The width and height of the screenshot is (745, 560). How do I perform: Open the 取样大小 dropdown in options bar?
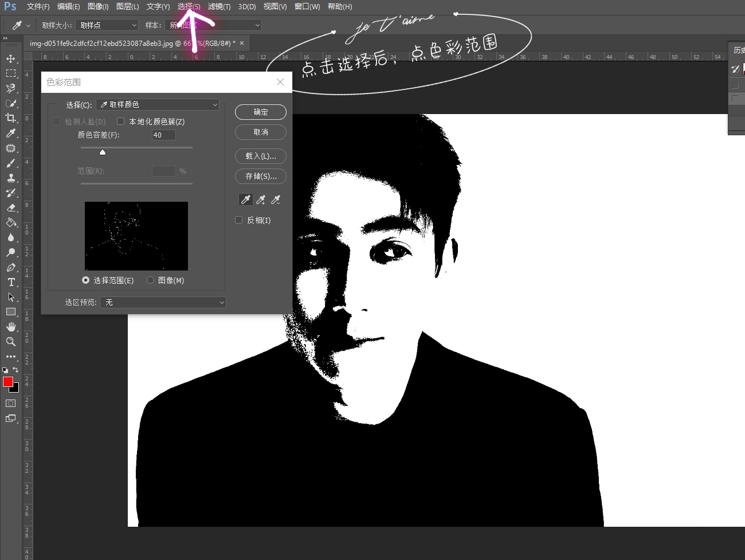click(107, 25)
